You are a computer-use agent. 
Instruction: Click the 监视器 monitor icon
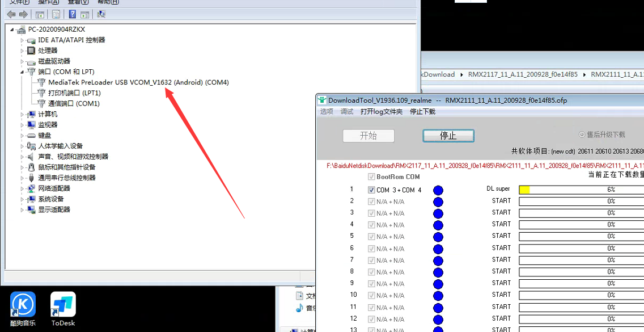pyautogui.click(x=31, y=125)
